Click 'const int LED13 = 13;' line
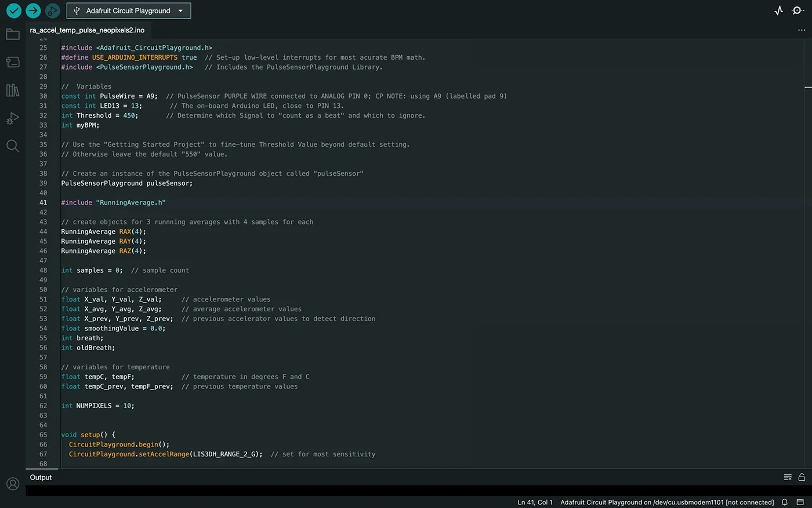The height and width of the screenshot is (508, 812). (101, 106)
